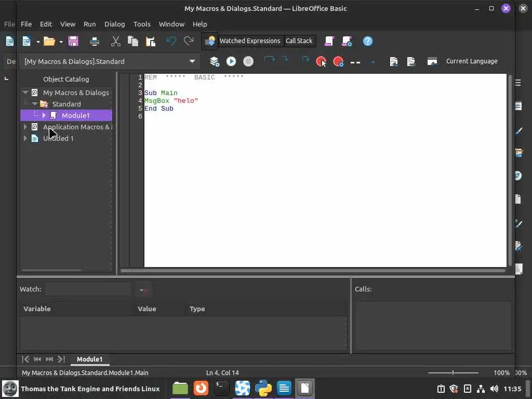Viewport: 532px width, 399px height.
Task: Open the File menu of the Basic IDE
Action: click(26, 24)
